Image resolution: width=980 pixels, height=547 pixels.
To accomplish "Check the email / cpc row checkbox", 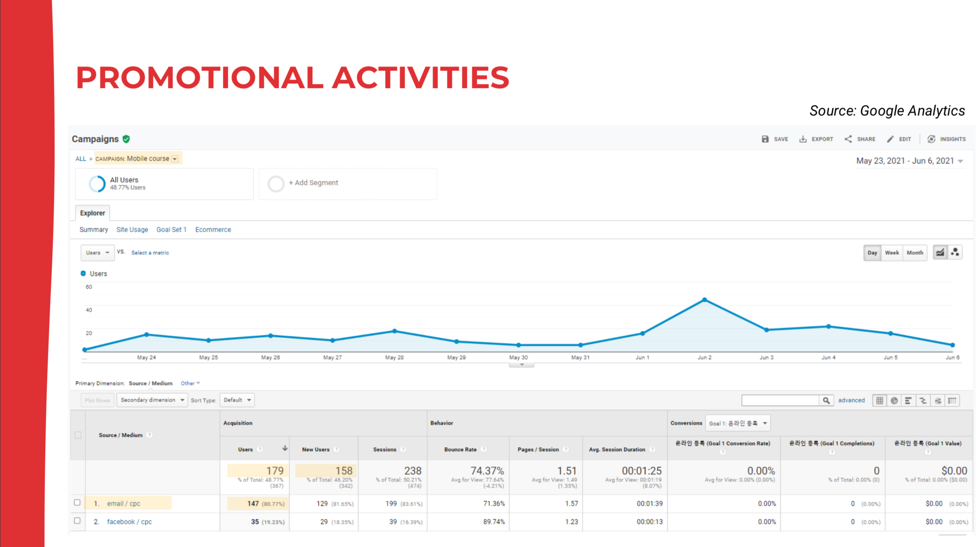I will (77, 503).
